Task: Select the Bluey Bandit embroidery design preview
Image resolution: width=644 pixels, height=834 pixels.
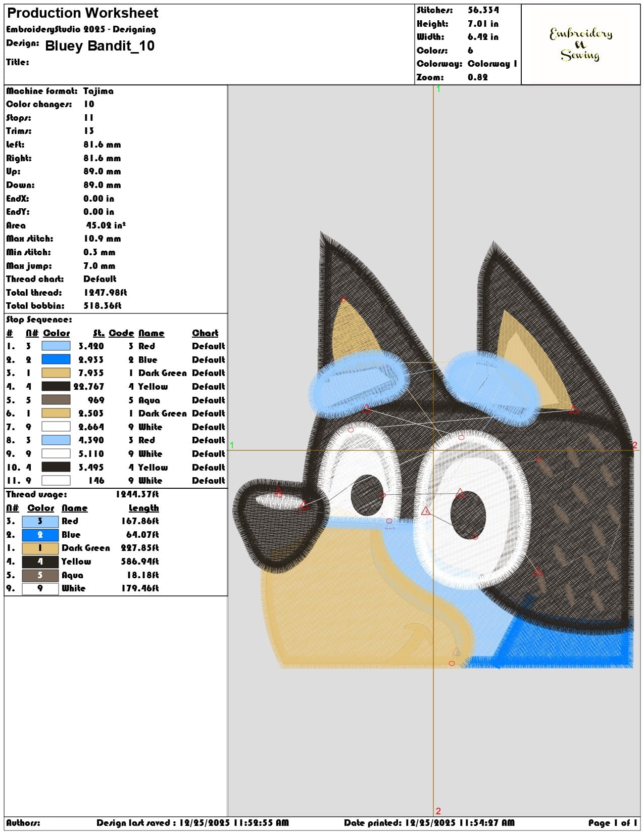Action: point(433,450)
